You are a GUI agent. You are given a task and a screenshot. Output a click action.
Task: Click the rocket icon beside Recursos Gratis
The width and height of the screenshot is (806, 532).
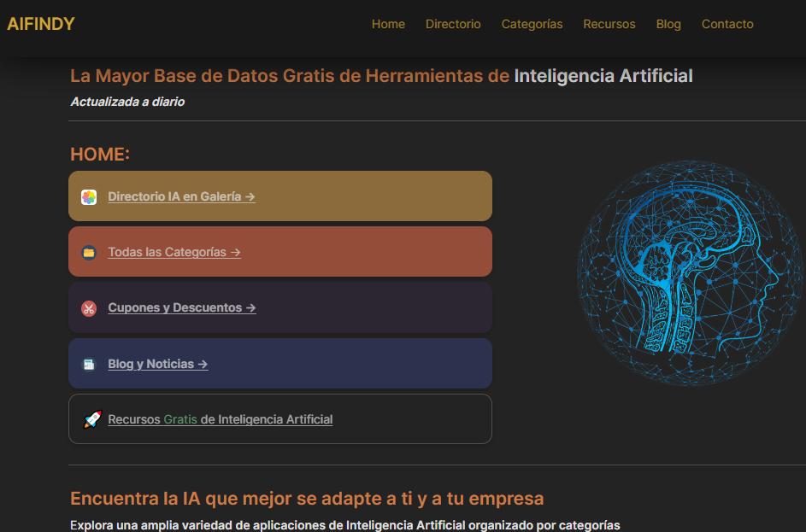click(x=92, y=419)
